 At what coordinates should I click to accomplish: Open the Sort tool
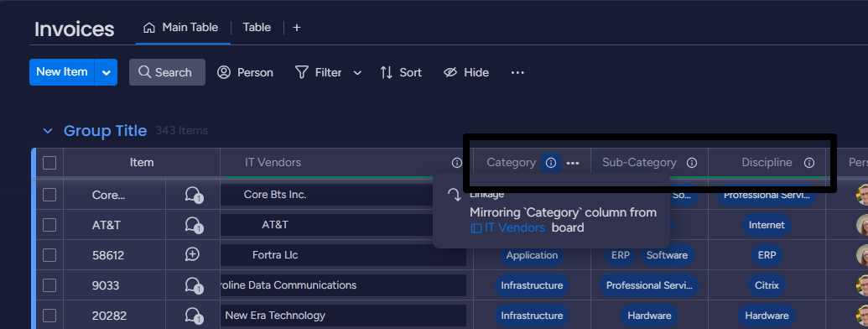tap(401, 72)
